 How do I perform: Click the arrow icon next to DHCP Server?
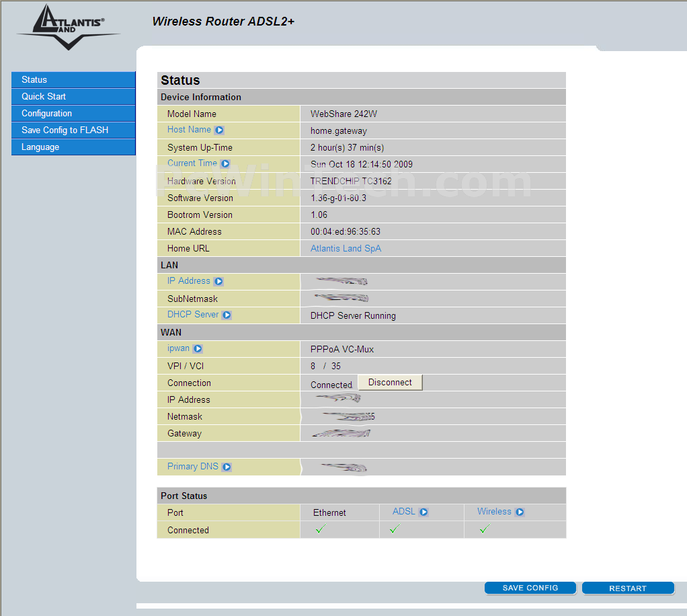tap(227, 315)
